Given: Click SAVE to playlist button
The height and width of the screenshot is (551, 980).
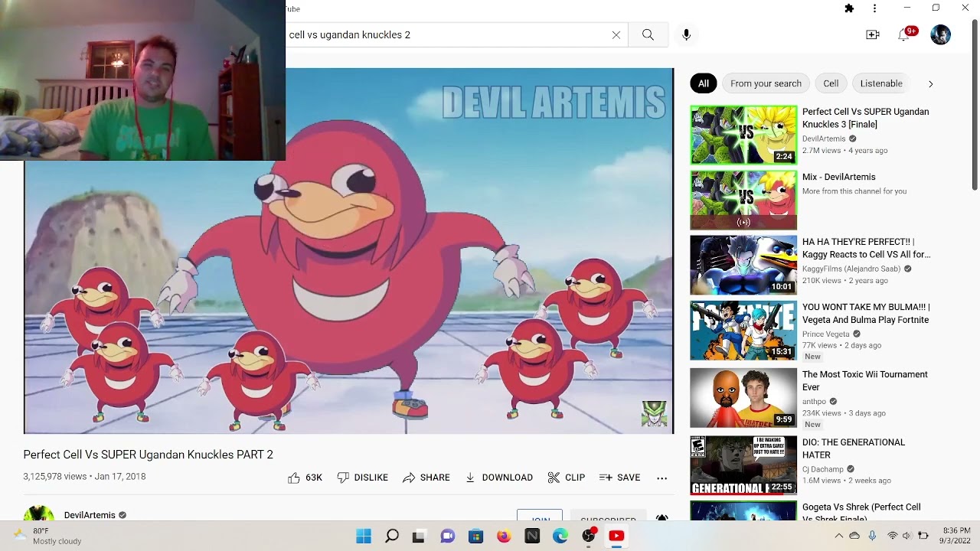Looking at the screenshot, I should [620, 478].
